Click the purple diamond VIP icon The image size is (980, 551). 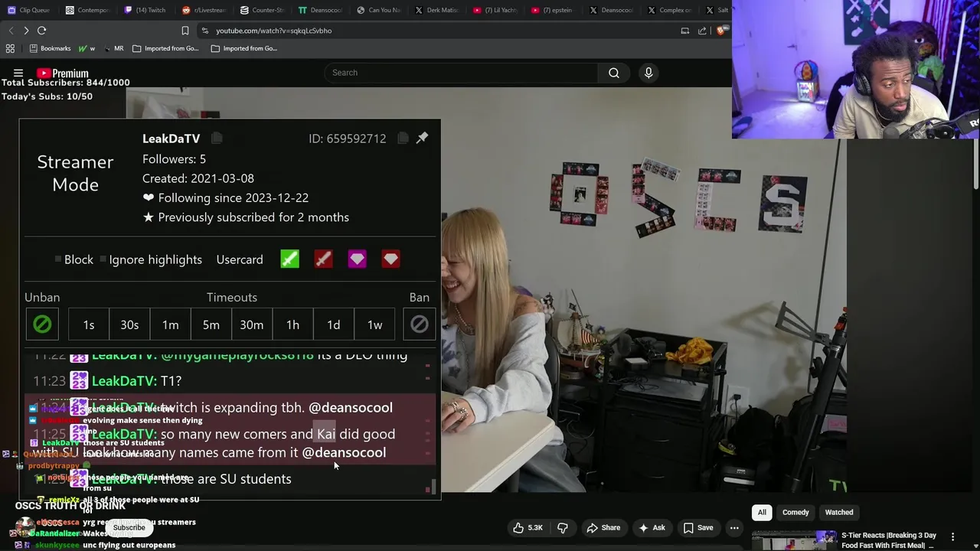point(357,259)
